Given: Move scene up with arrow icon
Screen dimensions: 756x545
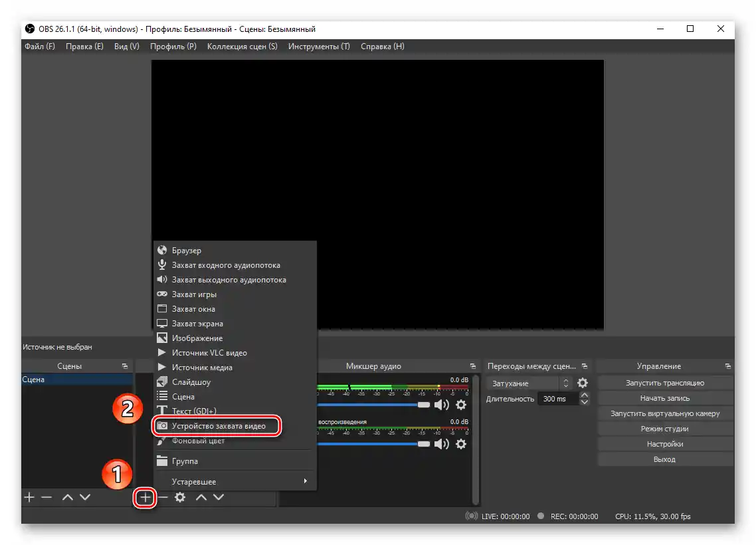Looking at the screenshot, I should click(x=68, y=497).
